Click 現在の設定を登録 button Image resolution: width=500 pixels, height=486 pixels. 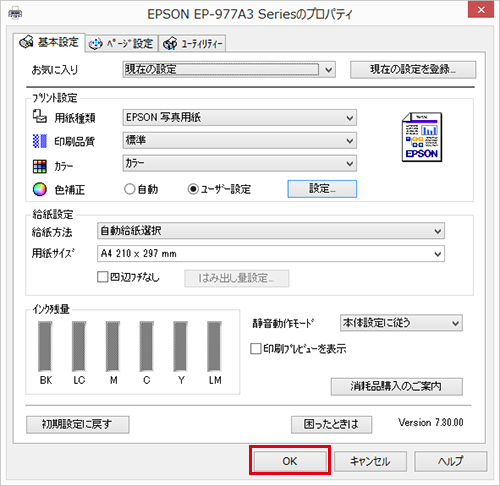pos(413,70)
